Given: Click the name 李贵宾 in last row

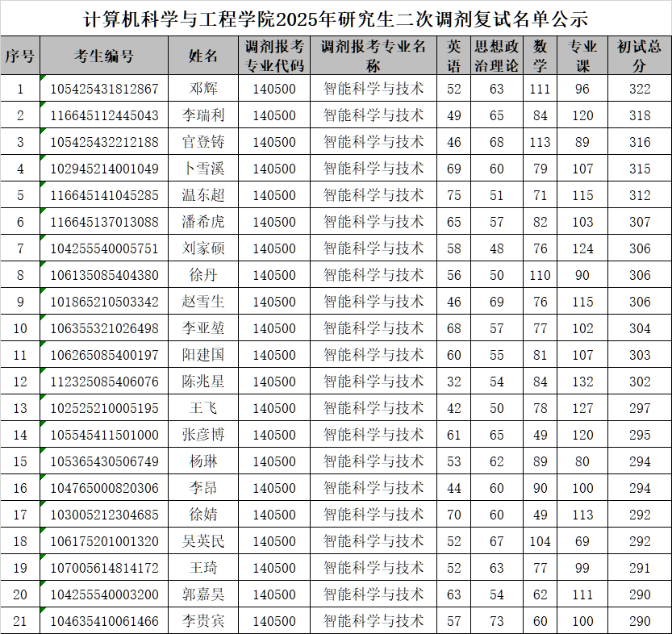Looking at the screenshot, I should coord(202,619).
